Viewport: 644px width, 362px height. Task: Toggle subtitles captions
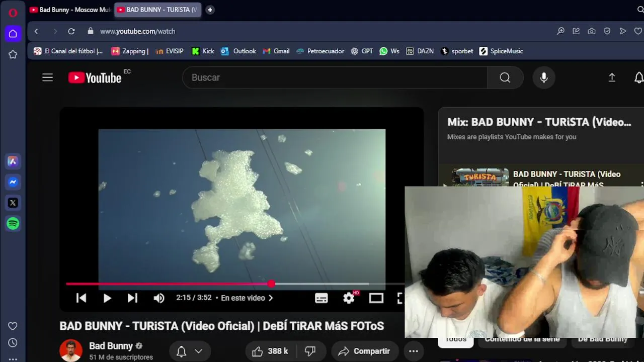pyautogui.click(x=321, y=298)
